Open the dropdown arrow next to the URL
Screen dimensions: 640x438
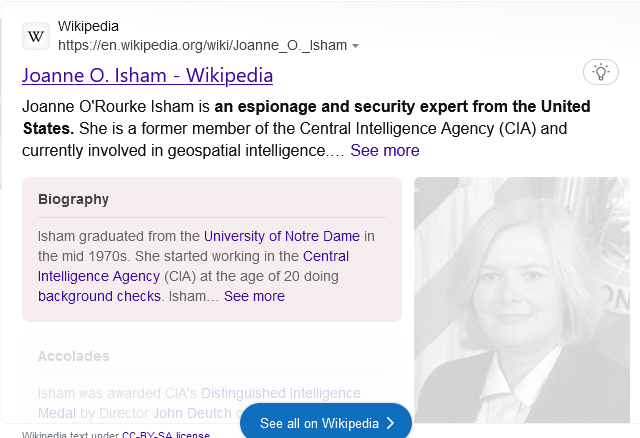click(356, 46)
